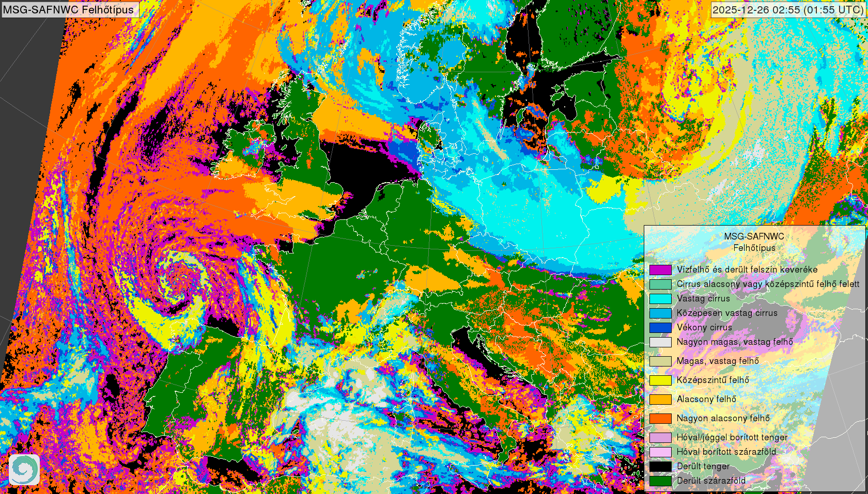The image size is (868, 494).
Task: Select the magenta Vízfelhő és derült felszín swatch
Action: tap(660, 269)
